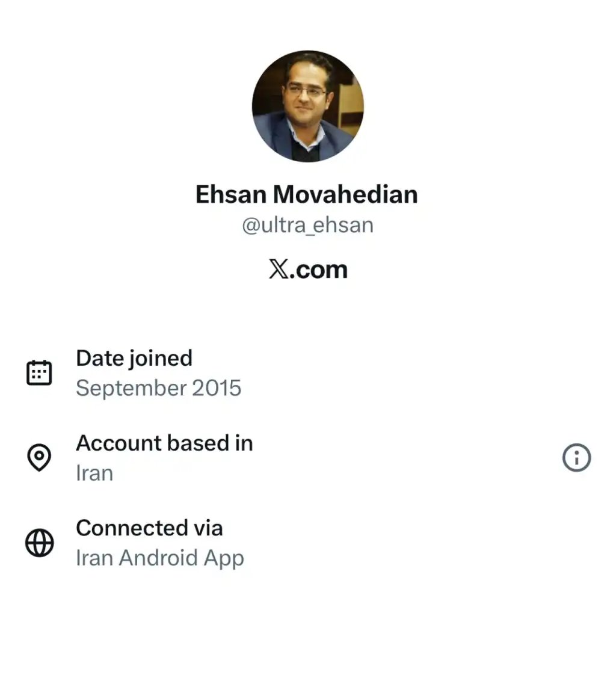Click the September 2015 join date
Screen dimensions: 616x675
pos(159,388)
